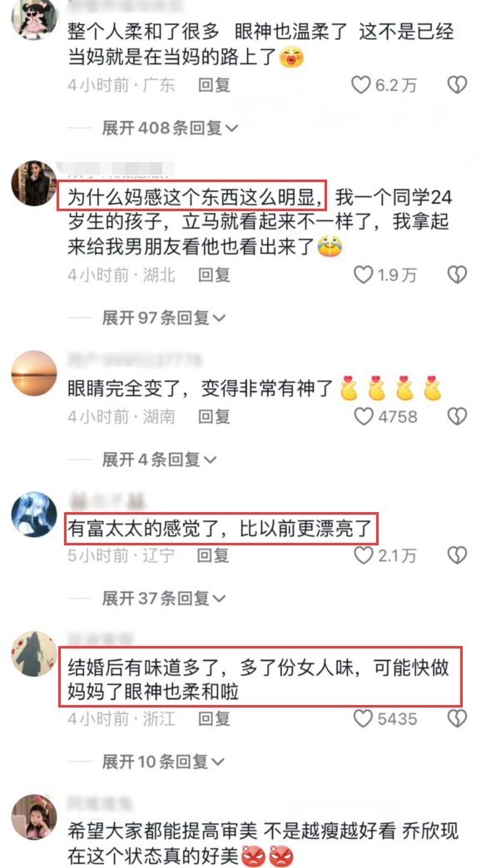Viewport: 486px width, 868px height.
Task: Like the comment with 6.2万 likes
Action: coord(361,85)
